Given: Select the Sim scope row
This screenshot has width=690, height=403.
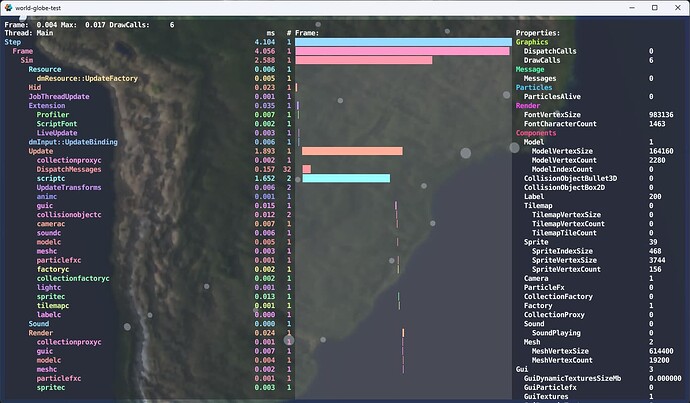Looking at the screenshot, I should pyautogui.click(x=26, y=60).
